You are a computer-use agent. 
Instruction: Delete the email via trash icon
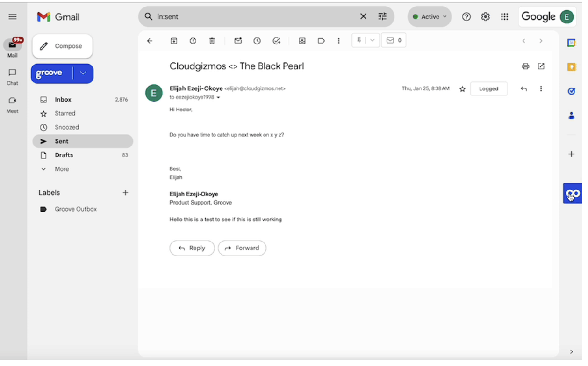212,41
